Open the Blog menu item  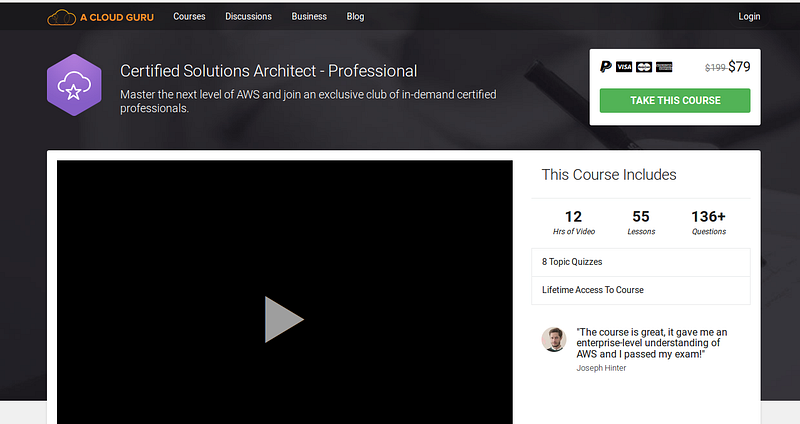356,16
